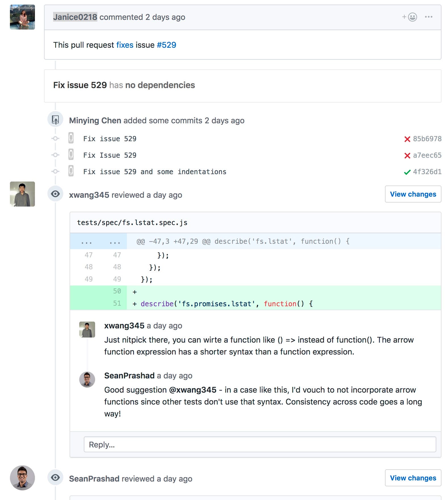Screen dimensions: 448x500
Task: Click the failed status X beside a7eec65
Action: (407, 155)
